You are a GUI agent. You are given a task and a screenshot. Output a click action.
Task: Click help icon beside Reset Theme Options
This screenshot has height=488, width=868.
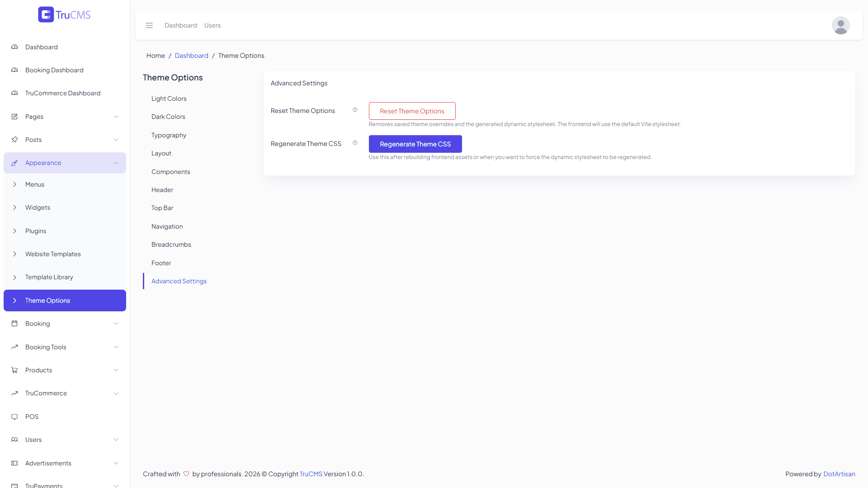(355, 110)
